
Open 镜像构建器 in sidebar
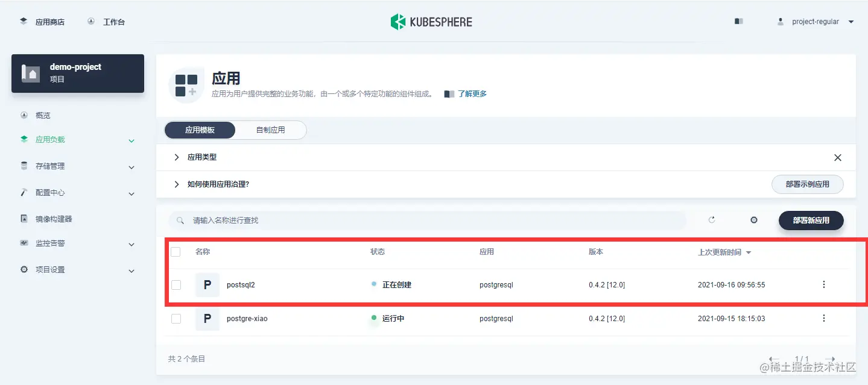pos(54,219)
